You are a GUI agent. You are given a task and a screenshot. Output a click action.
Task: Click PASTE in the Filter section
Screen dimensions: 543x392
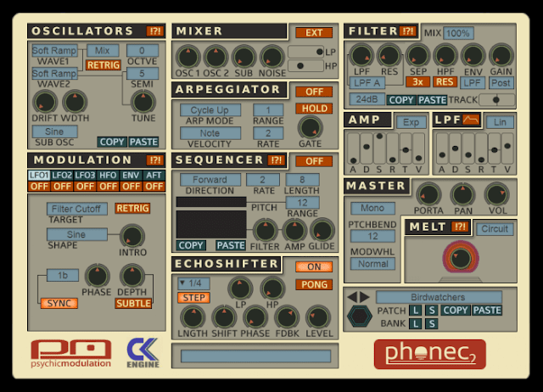432,100
